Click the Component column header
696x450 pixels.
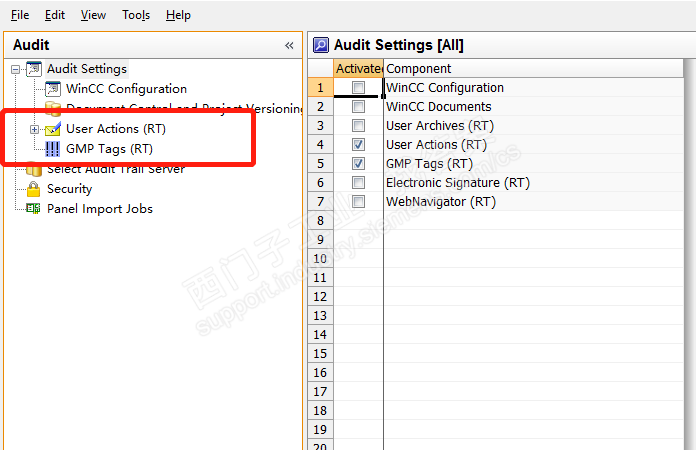pos(418,68)
